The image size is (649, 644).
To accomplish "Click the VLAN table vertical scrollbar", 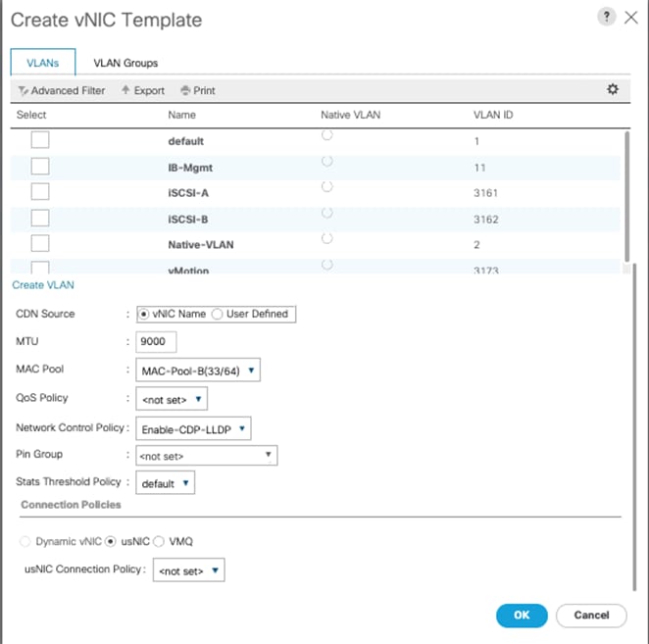I will point(627,197).
